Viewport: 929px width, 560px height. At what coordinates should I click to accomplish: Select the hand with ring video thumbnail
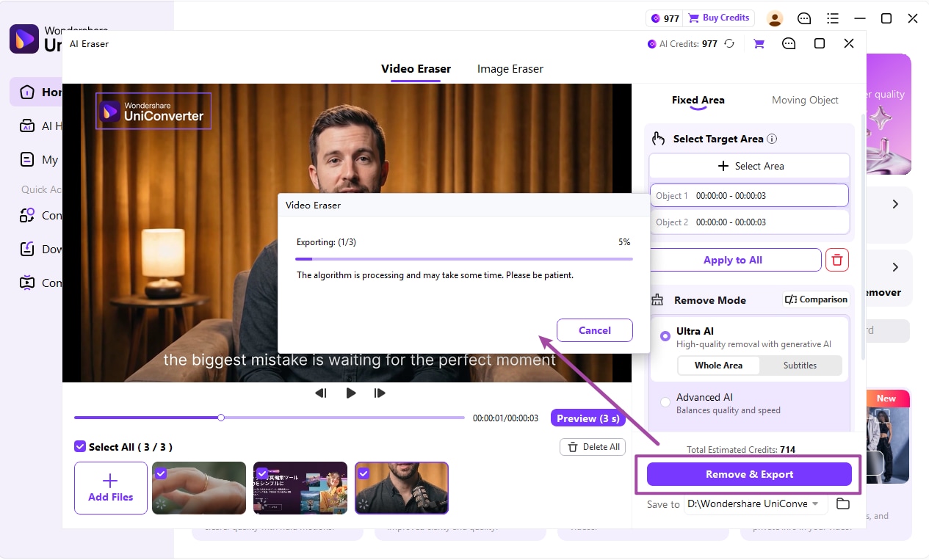199,488
